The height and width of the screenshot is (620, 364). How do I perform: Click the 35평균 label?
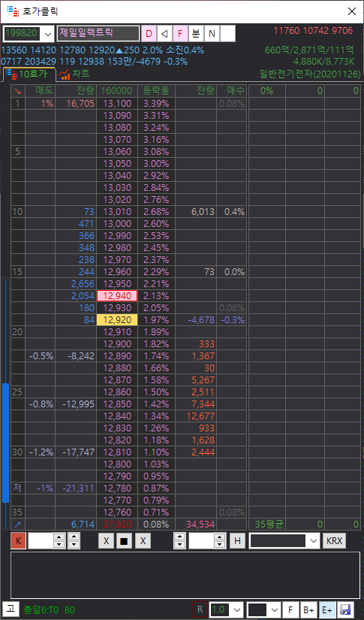tap(269, 525)
